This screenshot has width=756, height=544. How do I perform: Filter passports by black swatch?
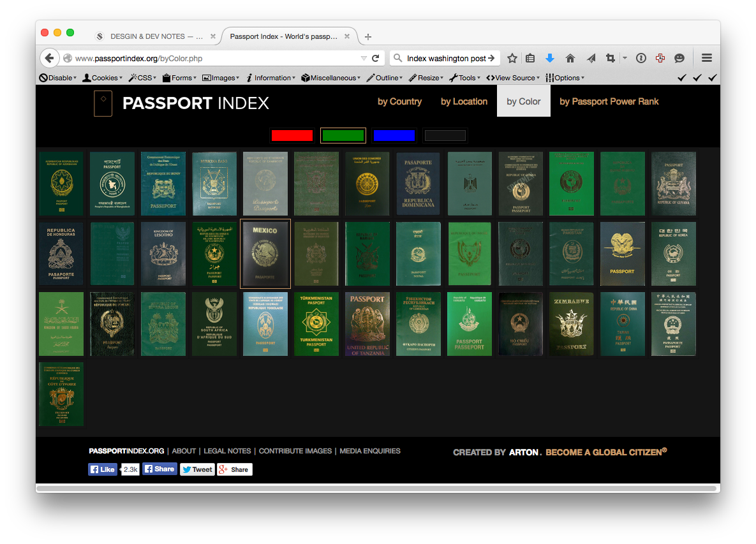pos(445,136)
